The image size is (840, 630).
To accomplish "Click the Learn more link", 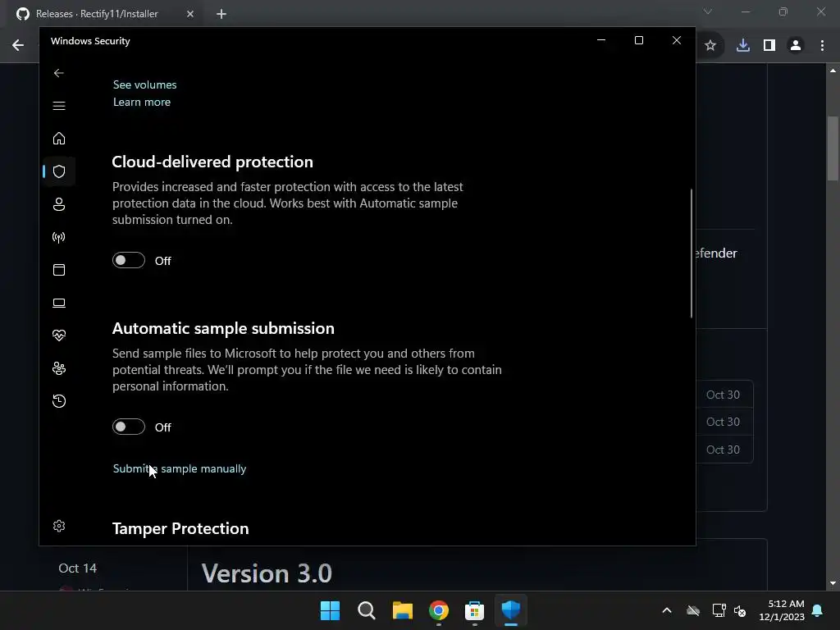I will click(141, 102).
